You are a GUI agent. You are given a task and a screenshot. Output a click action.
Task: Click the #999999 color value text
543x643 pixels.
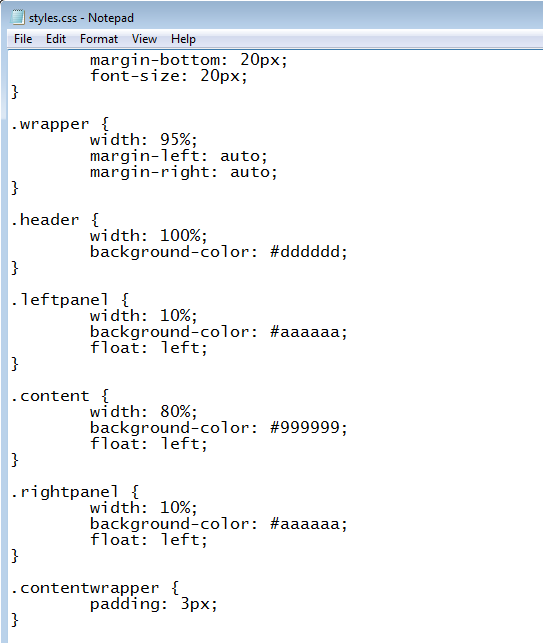point(308,428)
